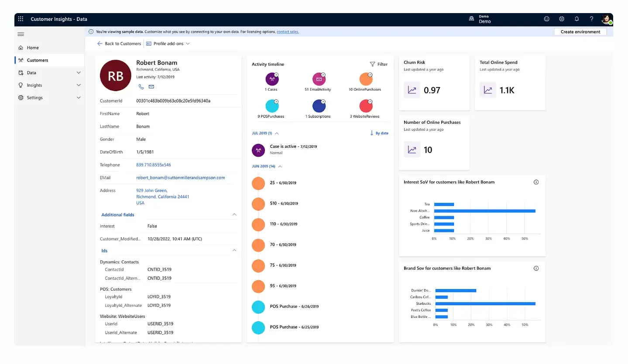Sort timeline By date
The width and height of the screenshot is (628, 364).
(379, 133)
